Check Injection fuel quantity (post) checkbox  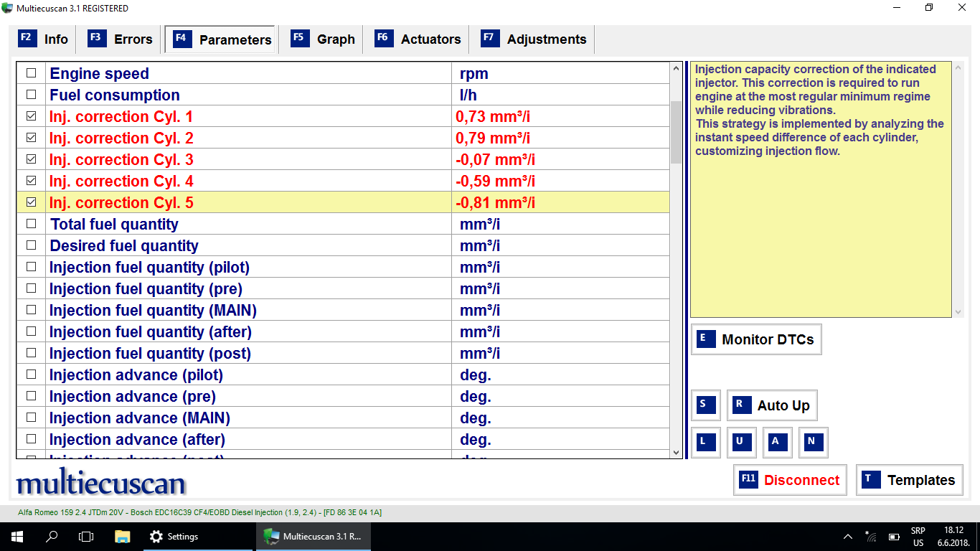(31, 353)
